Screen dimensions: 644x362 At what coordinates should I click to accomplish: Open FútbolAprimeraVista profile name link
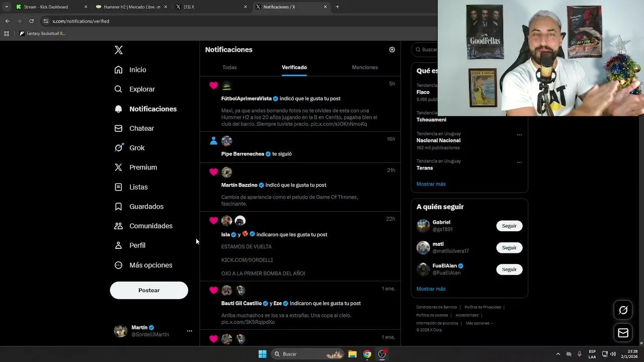pyautogui.click(x=247, y=99)
